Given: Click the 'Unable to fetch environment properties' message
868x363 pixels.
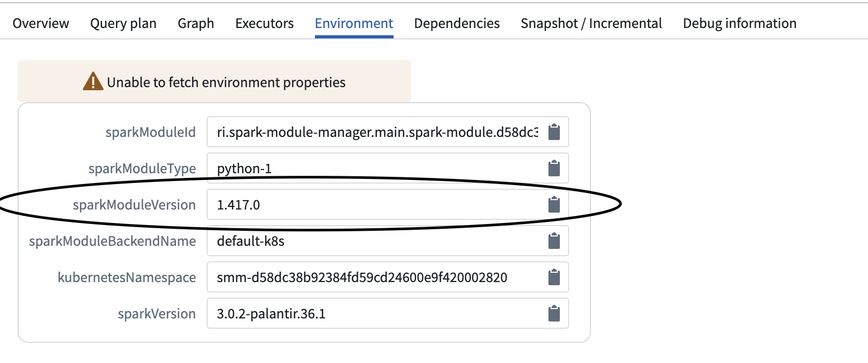Looking at the screenshot, I should tap(226, 82).
